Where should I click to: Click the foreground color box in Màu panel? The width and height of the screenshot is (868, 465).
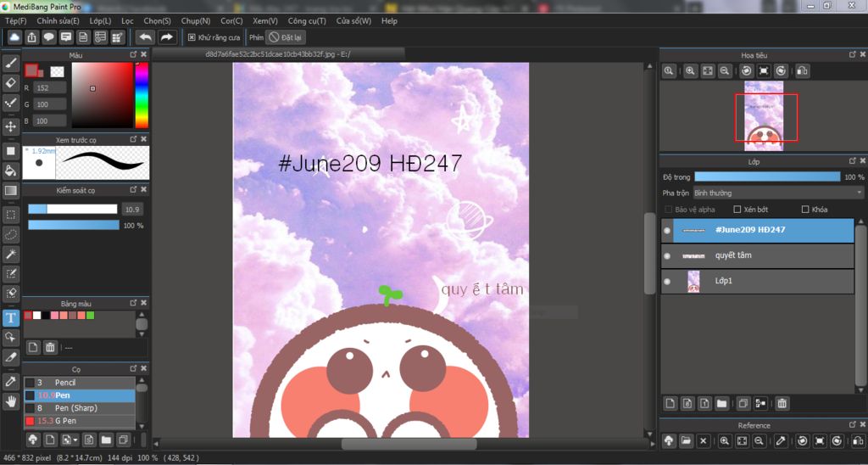coord(31,70)
